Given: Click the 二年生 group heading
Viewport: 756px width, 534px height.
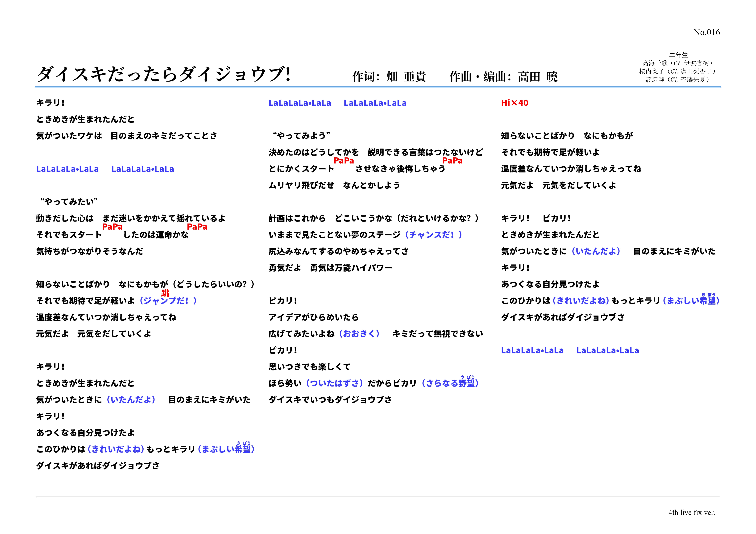Looking at the screenshot, I should pos(678,55).
